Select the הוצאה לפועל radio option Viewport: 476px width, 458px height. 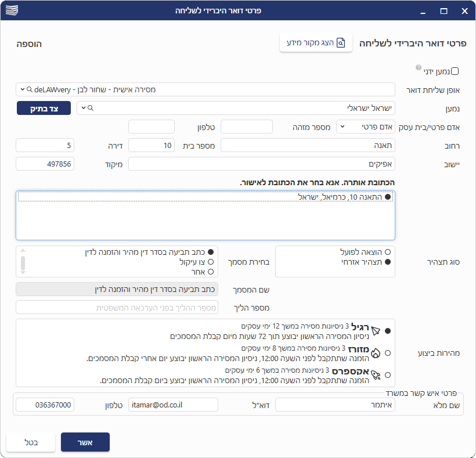(388, 253)
